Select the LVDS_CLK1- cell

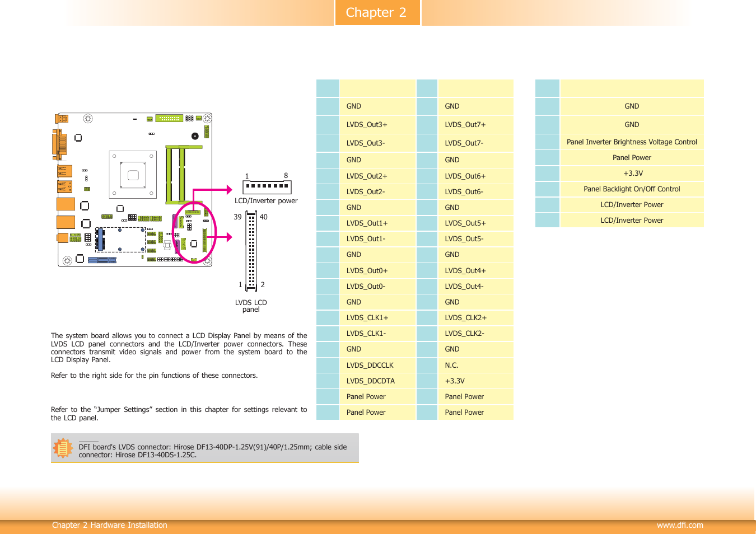click(377, 334)
